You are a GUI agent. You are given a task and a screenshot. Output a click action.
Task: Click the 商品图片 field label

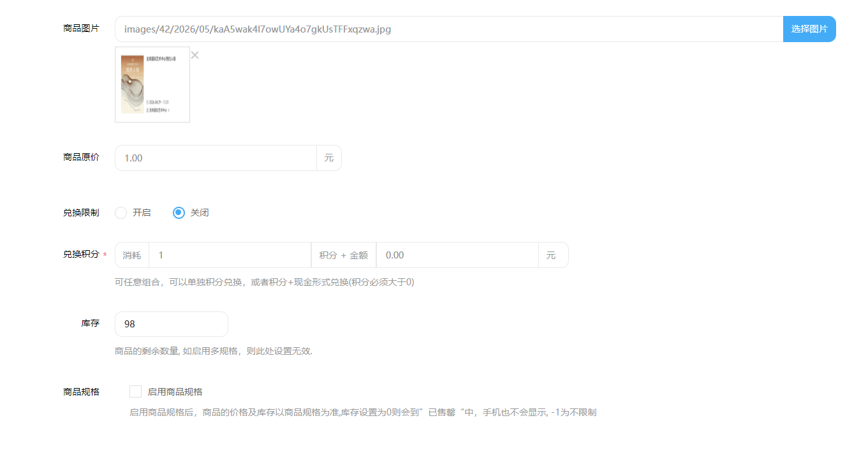(81, 29)
